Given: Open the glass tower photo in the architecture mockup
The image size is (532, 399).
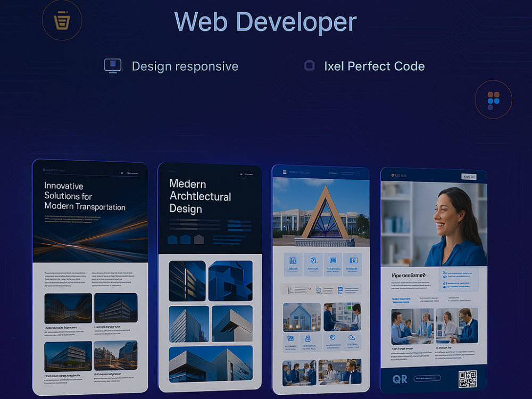Looking at the screenshot, I should coord(189,324).
